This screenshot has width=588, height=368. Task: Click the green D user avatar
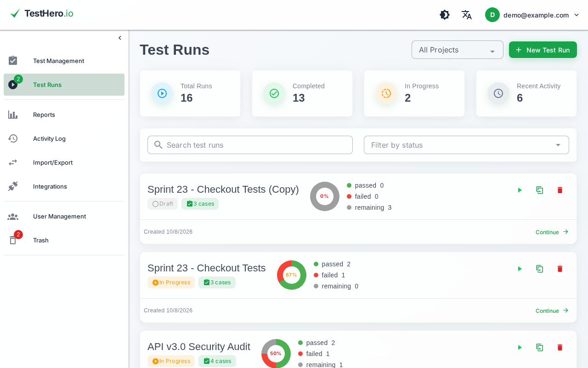tap(492, 15)
